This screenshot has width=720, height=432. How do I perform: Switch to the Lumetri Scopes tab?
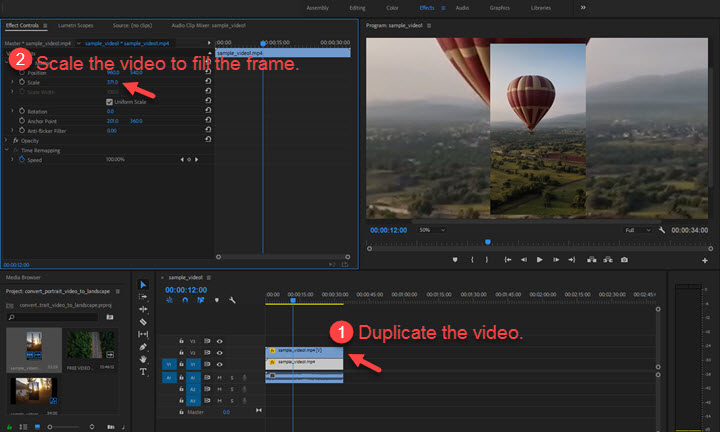tap(74, 24)
